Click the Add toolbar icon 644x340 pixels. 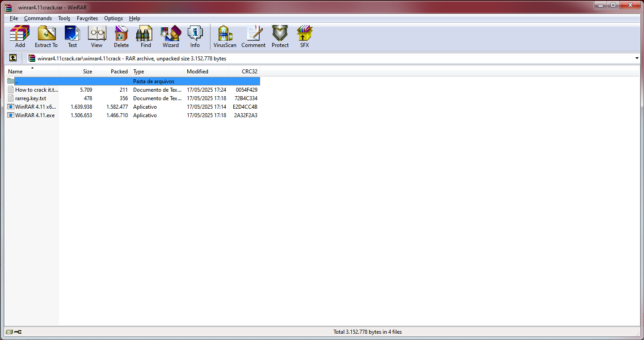pyautogui.click(x=20, y=36)
